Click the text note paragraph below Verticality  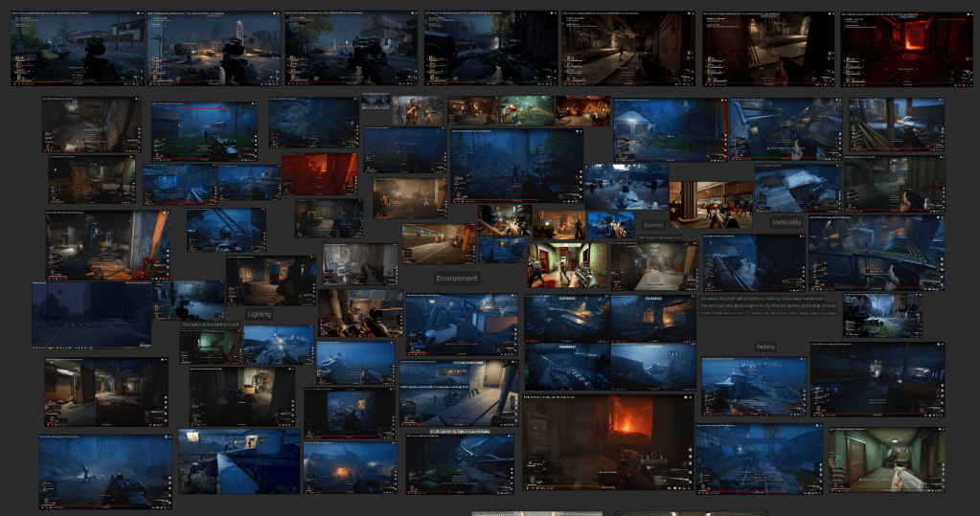[x=767, y=306]
